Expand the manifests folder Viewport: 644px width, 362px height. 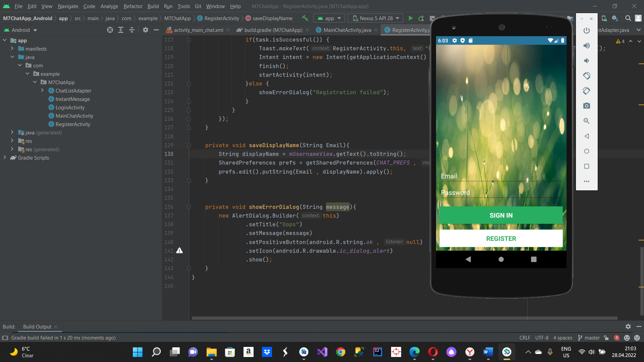coord(12,49)
